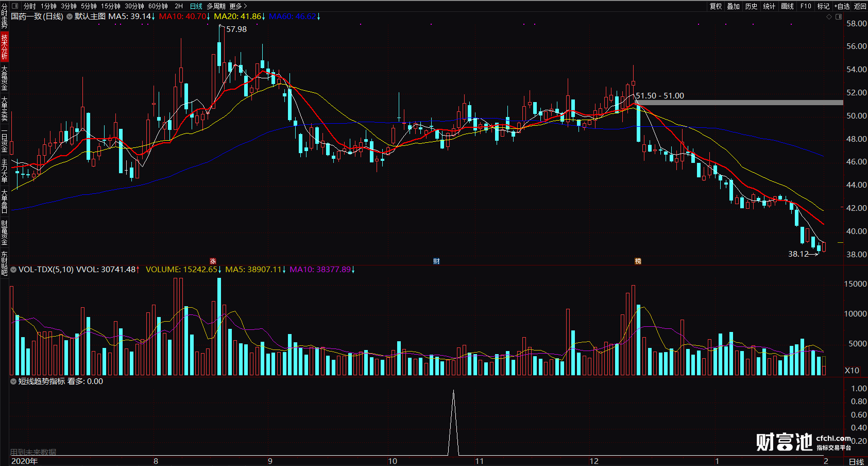The height and width of the screenshot is (466, 868).
Task: Switch to 30分钟 timeframe
Action: (x=134, y=6)
